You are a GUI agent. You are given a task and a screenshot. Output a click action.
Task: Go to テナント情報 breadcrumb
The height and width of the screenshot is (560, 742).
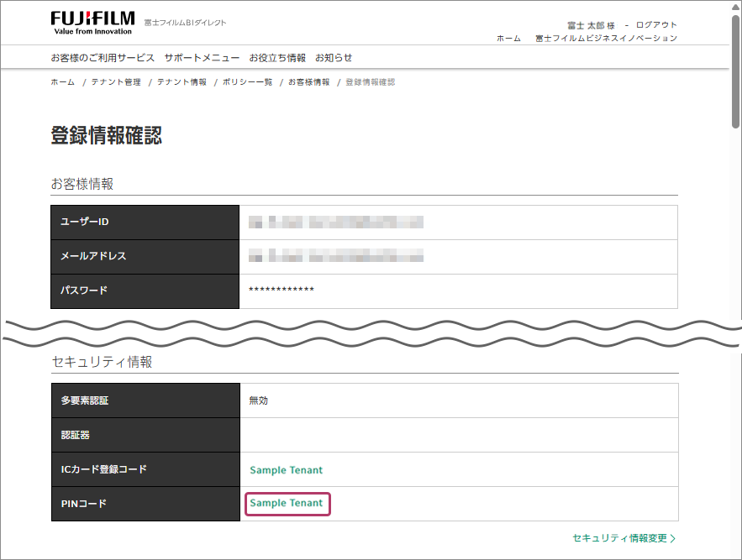pos(182,82)
